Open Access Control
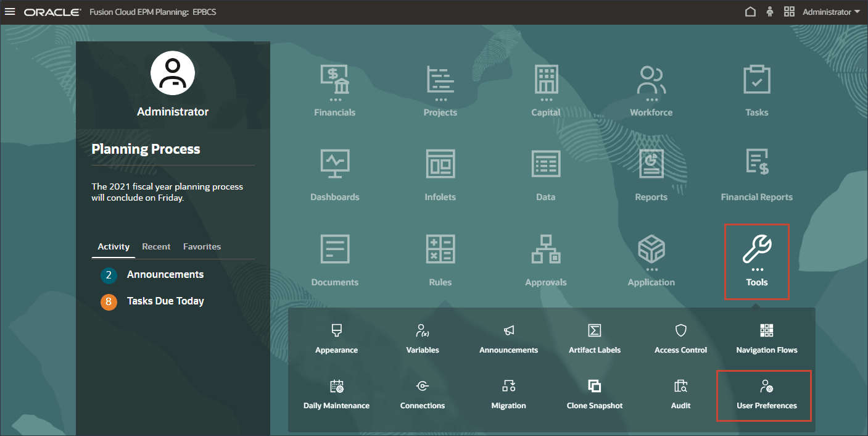 click(x=681, y=338)
